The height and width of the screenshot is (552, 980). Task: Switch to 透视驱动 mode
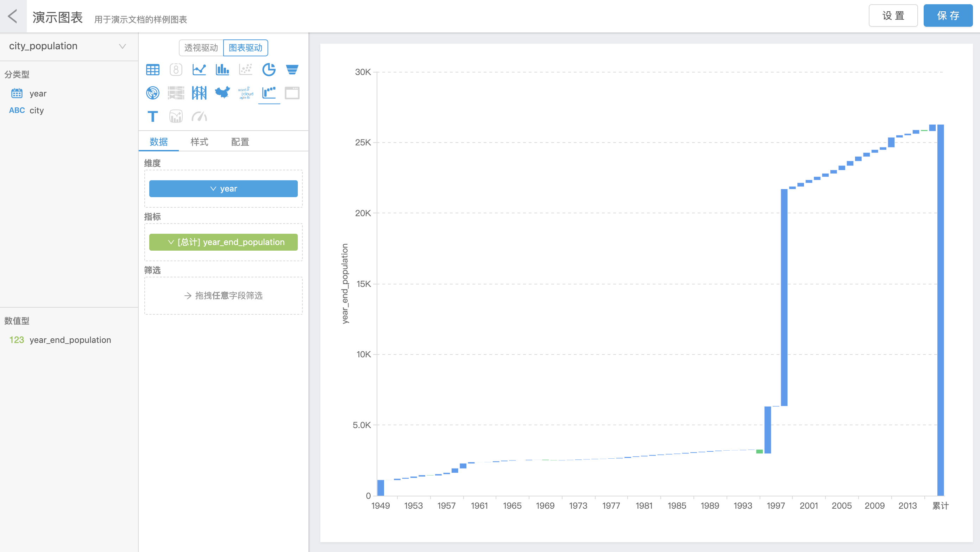tap(201, 48)
